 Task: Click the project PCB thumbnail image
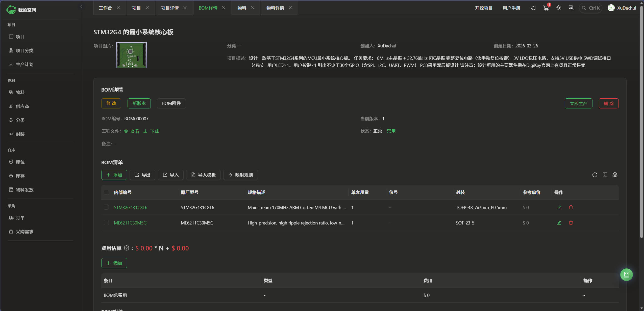click(131, 55)
